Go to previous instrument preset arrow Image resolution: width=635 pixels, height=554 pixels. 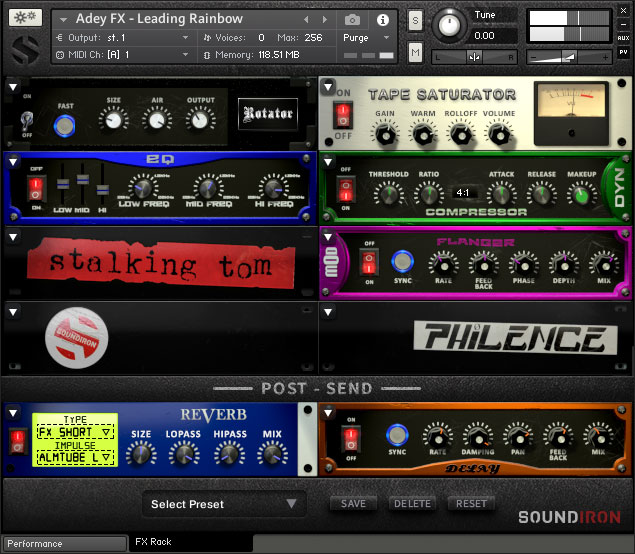tap(306, 19)
